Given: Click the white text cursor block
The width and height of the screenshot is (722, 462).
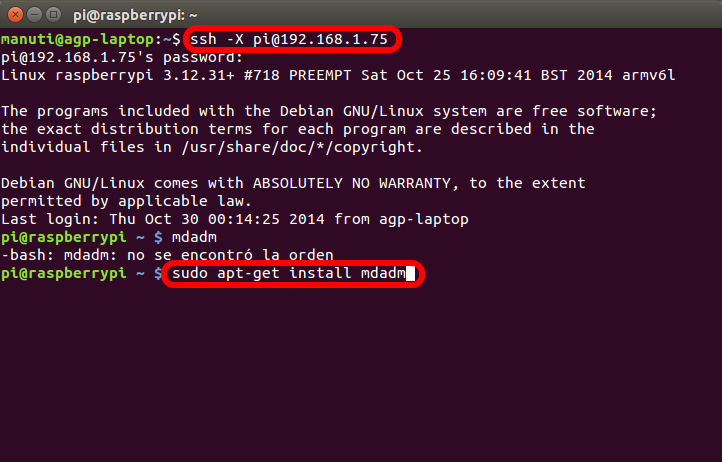Looking at the screenshot, I should (x=409, y=273).
